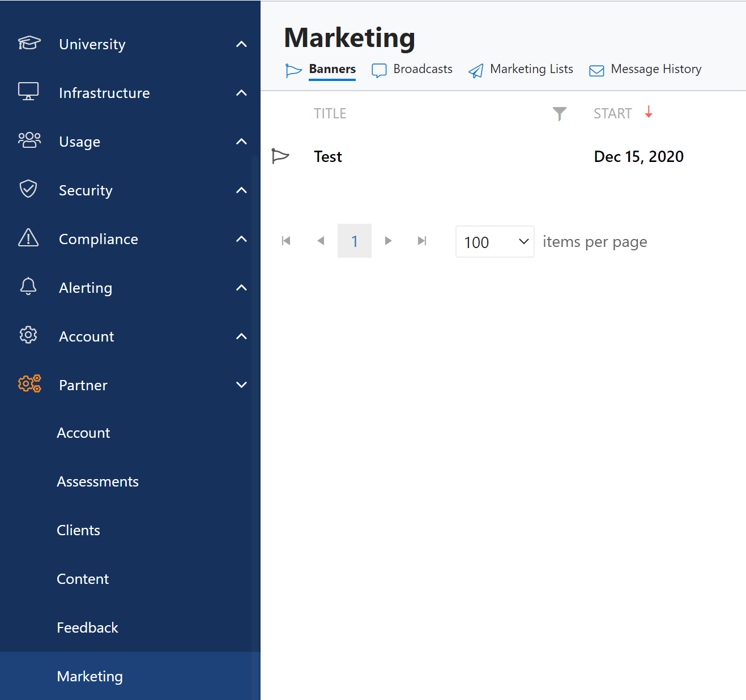
Task: Click the orange Partner gears icon
Action: [29, 384]
